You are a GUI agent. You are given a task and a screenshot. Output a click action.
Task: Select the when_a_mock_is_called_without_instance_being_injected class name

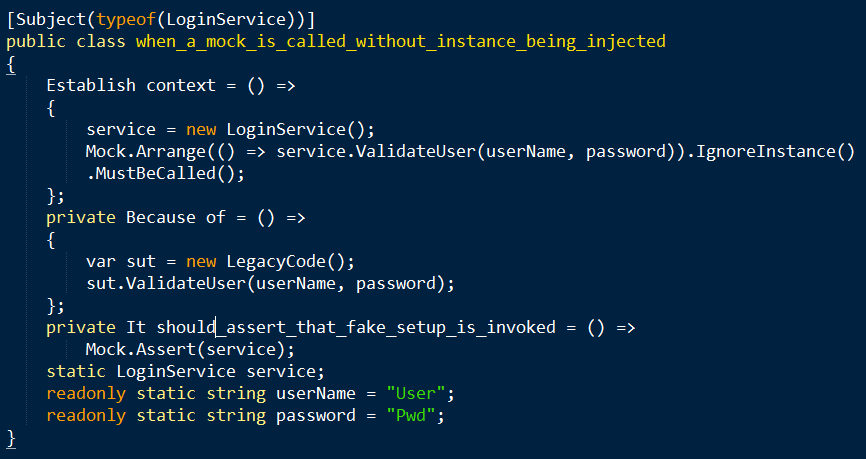pyautogui.click(x=396, y=41)
